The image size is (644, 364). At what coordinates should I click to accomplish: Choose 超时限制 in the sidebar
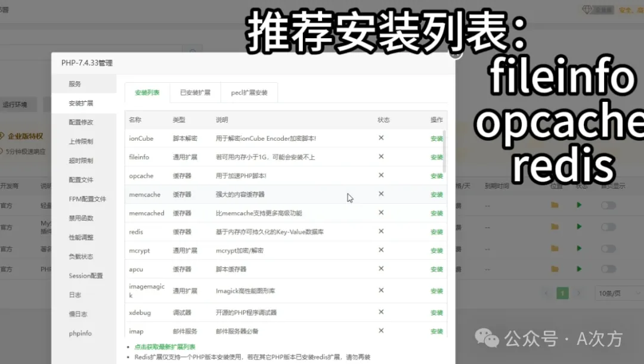click(81, 160)
